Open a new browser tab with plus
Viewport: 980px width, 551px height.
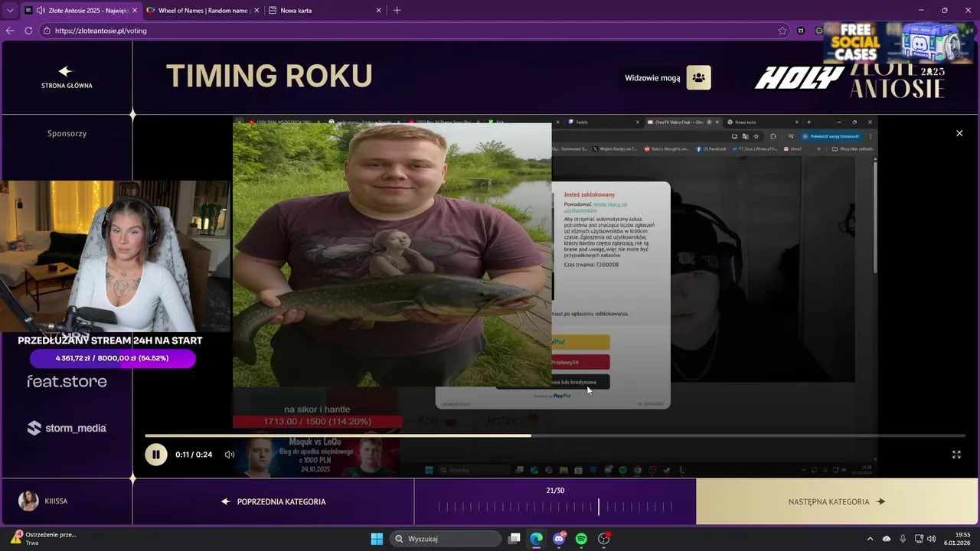[x=397, y=11]
